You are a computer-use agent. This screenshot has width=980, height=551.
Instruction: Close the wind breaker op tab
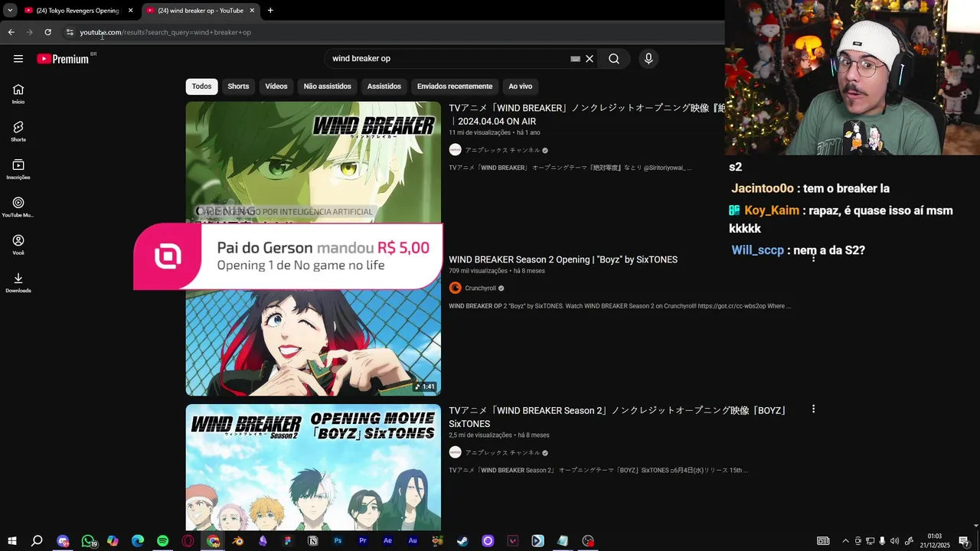click(x=252, y=11)
